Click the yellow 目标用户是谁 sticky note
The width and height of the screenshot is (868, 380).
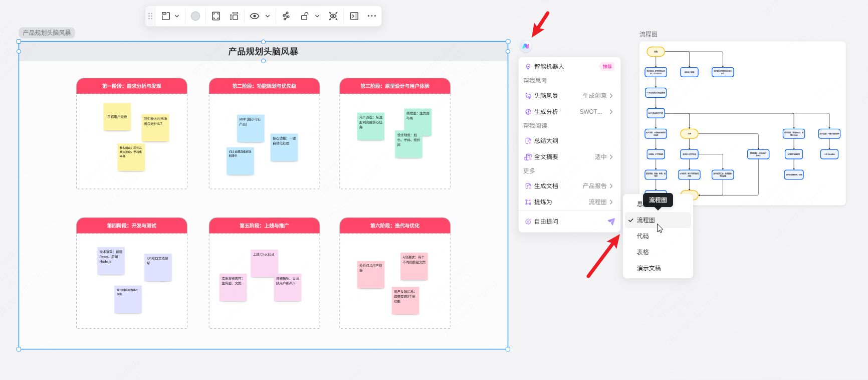pyautogui.click(x=117, y=117)
